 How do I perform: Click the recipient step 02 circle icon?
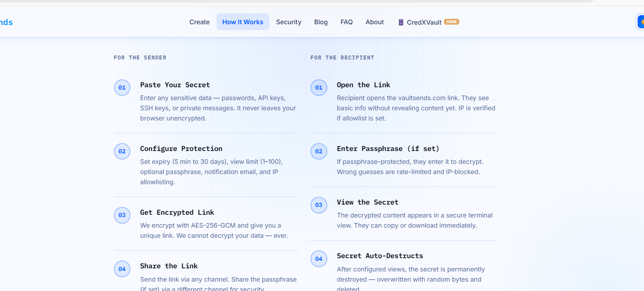click(x=319, y=151)
